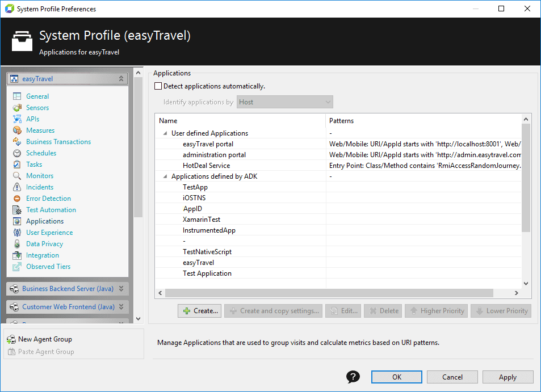The image size is (541, 392).
Task: Select the XamarinTest row
Action: tap(338, 220)
